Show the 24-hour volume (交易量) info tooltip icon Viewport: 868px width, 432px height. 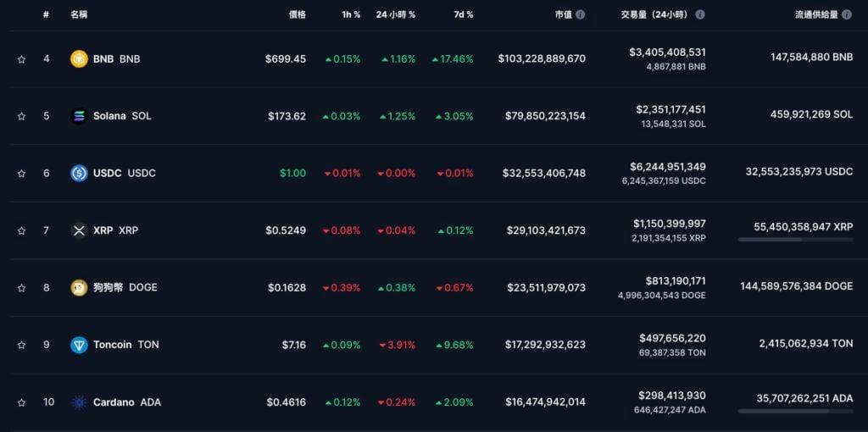coord(700,14)
